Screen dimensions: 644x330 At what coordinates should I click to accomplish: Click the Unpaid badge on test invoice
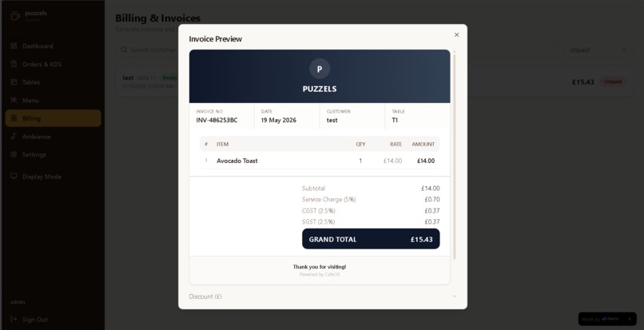(x=613, y=82)
